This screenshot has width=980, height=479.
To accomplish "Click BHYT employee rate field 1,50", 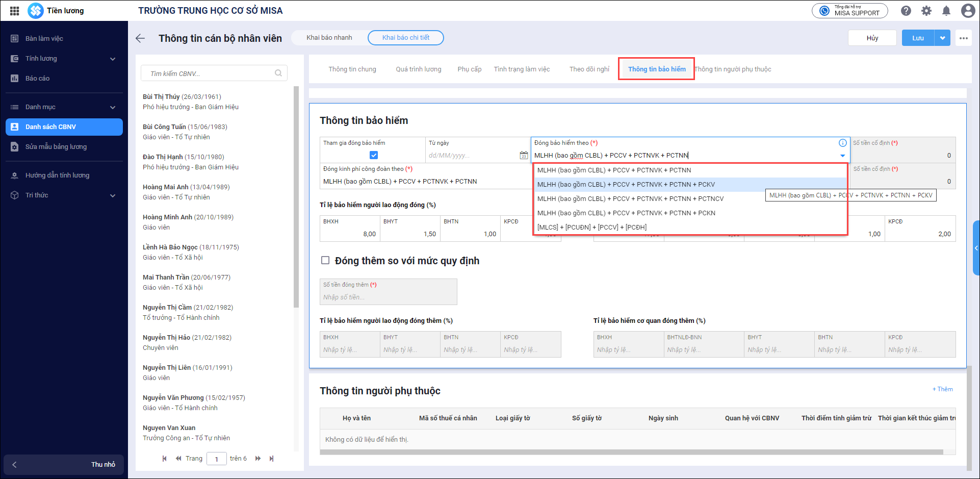I will pos(410,228).
